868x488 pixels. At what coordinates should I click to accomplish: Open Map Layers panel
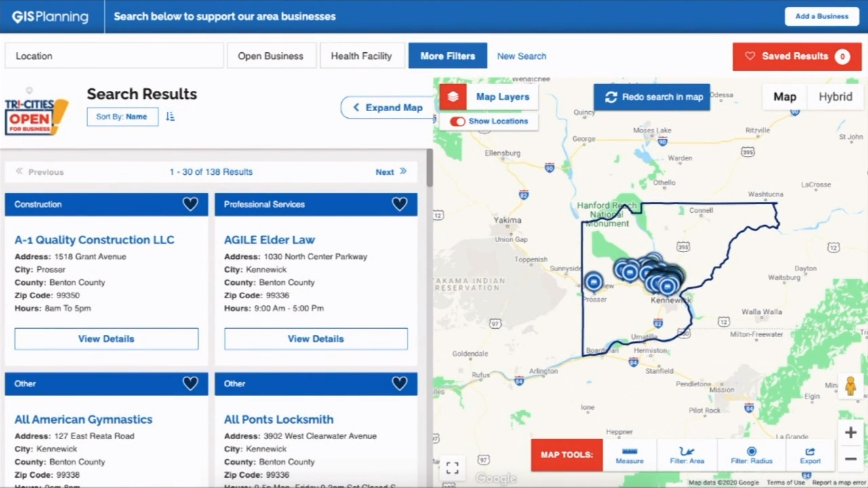[489, 97]
